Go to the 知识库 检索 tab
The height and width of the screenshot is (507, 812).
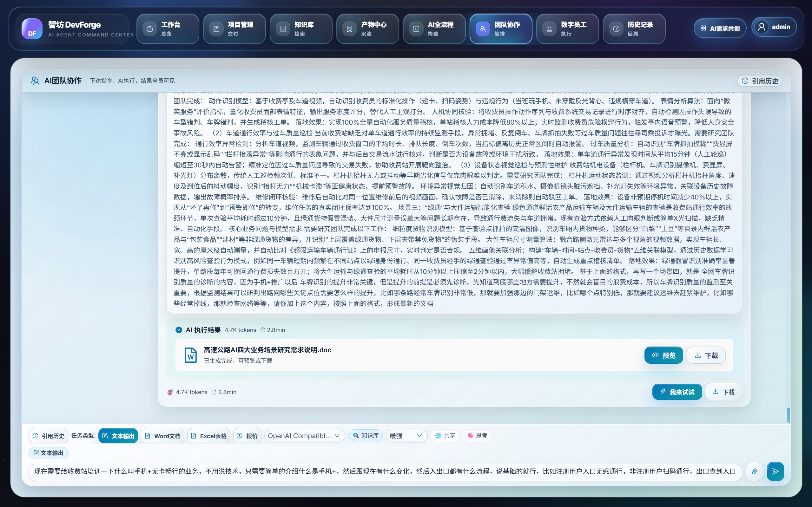[301, 29]
